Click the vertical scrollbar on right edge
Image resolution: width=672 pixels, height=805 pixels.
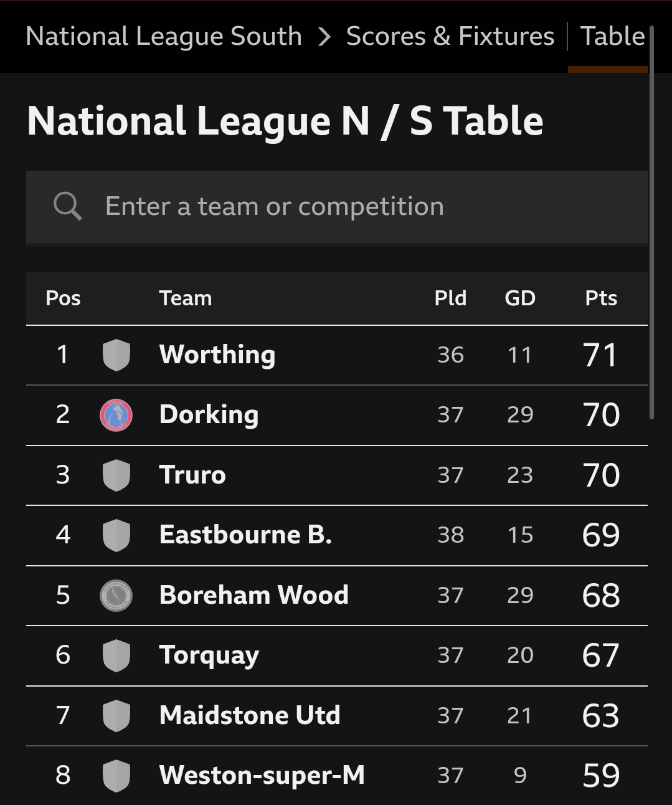click(651, 222)
